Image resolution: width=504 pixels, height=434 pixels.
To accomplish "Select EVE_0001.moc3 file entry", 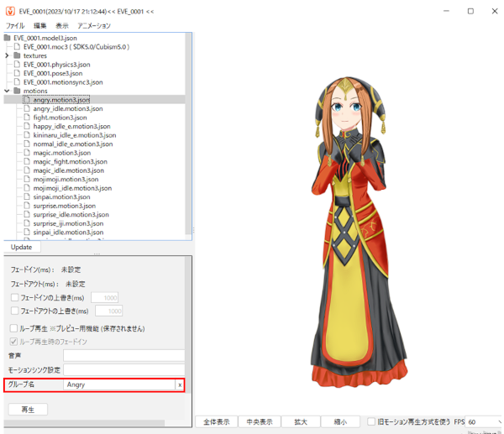I will pos(76,47).
